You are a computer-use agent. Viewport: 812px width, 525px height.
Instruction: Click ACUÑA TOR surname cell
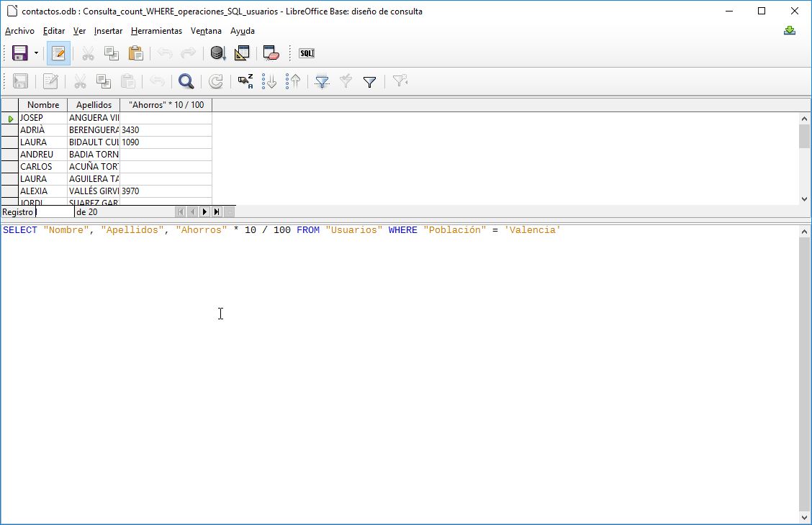(x=94, y=167)
